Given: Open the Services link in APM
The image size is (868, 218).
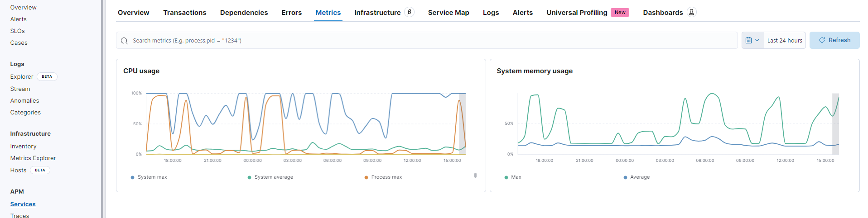Looking at the screenshot, I should [x=23, y=204].
